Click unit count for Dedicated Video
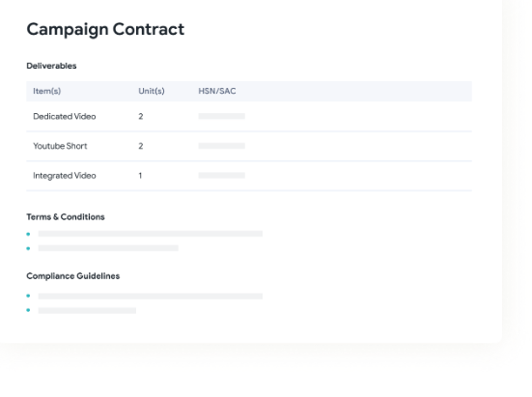Viewport: 532px width, 397px height. 141,116
